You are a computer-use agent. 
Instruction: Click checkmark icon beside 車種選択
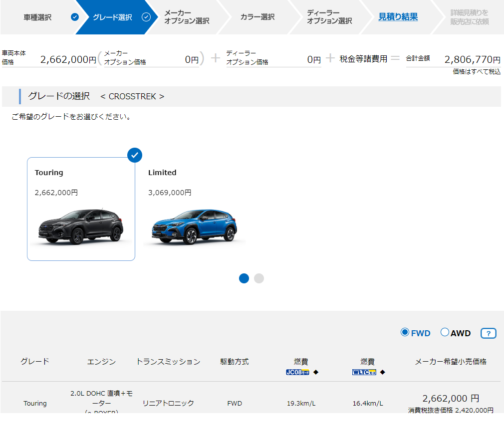(75, 17)
